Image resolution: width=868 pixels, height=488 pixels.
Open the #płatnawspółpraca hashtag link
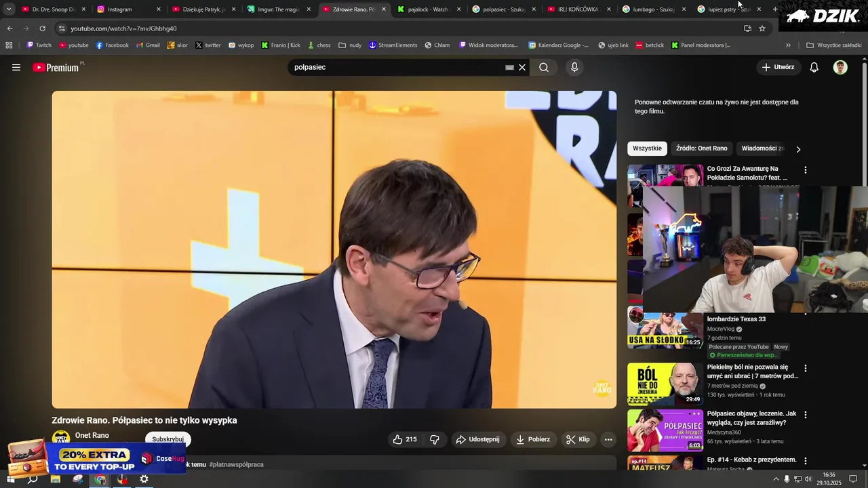point(236,464)
